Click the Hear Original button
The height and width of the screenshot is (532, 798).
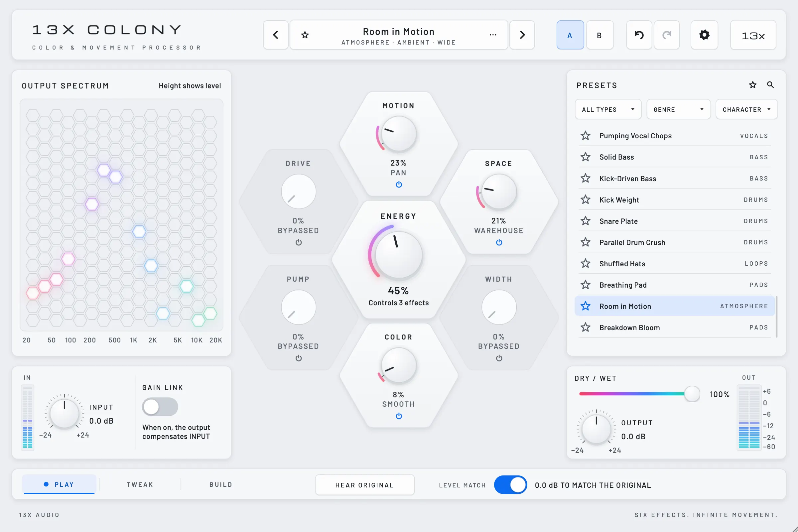coord(365,485)
